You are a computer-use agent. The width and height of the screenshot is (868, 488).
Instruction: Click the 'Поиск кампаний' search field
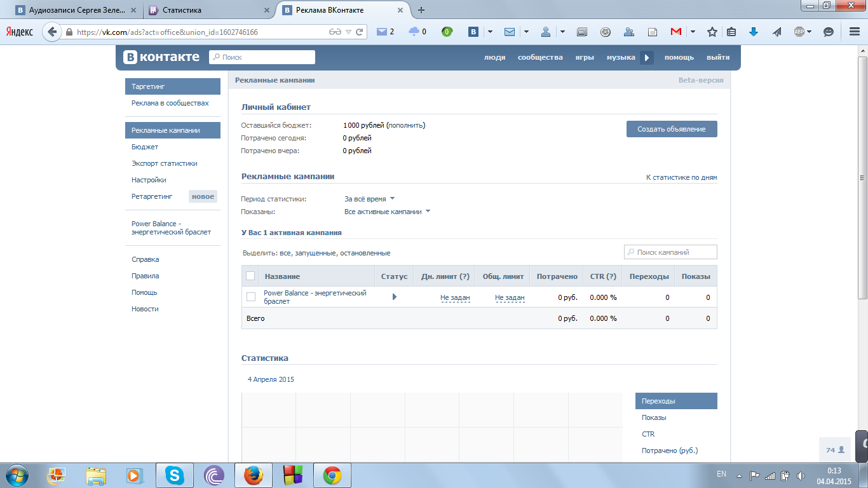click(670, 252)
